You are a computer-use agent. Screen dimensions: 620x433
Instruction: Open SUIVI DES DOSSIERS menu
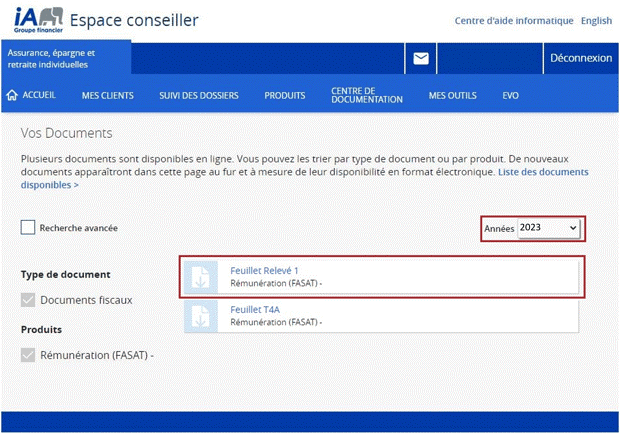199,96
